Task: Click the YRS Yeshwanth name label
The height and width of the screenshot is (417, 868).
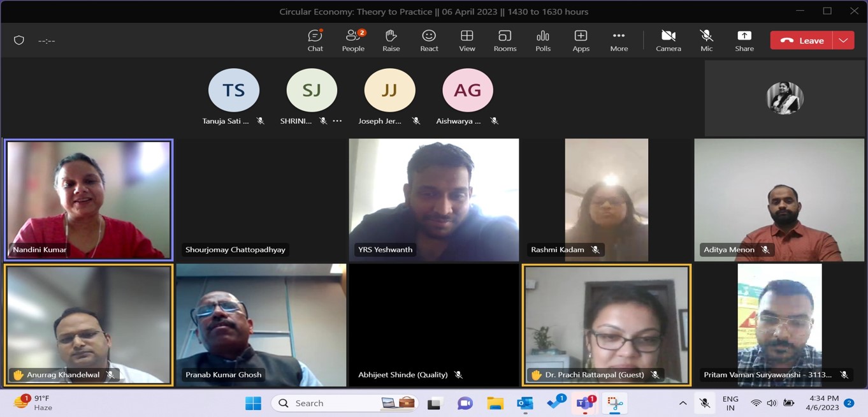Action: (x=385, y=250)
